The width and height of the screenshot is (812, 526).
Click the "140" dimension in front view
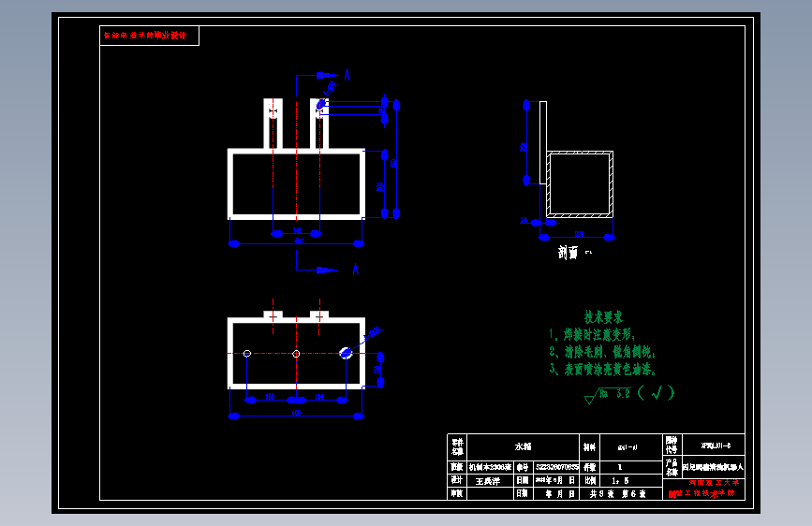coord(297,230)
